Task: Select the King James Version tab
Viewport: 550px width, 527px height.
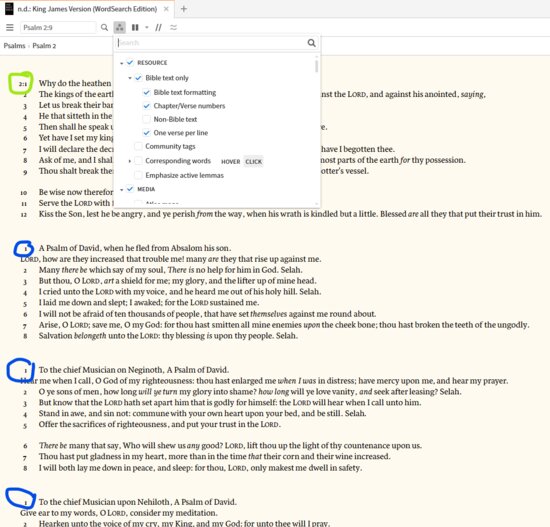Action: [x=87, y=9]
